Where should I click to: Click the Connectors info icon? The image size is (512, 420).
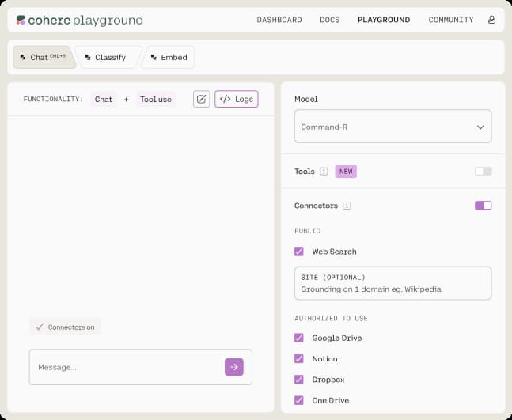click(x=347, y=206)
